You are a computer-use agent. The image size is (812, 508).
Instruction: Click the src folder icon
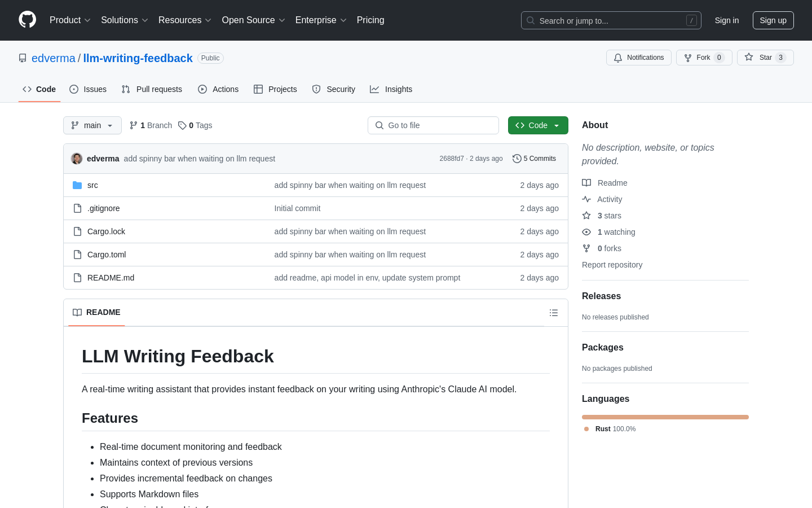77,185
